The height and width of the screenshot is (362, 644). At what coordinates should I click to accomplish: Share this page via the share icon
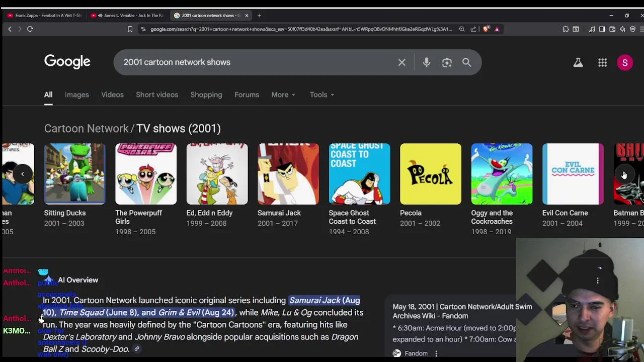click(x=473, y=29)
